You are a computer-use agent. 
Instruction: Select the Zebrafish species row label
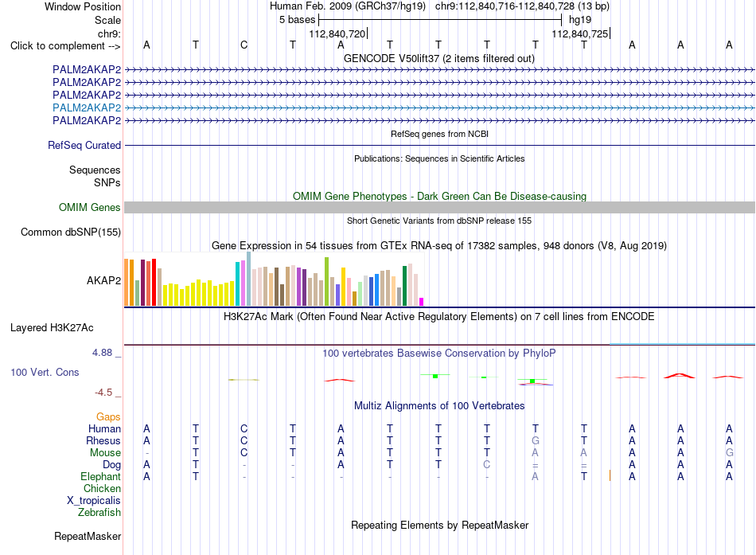point(99,512)
